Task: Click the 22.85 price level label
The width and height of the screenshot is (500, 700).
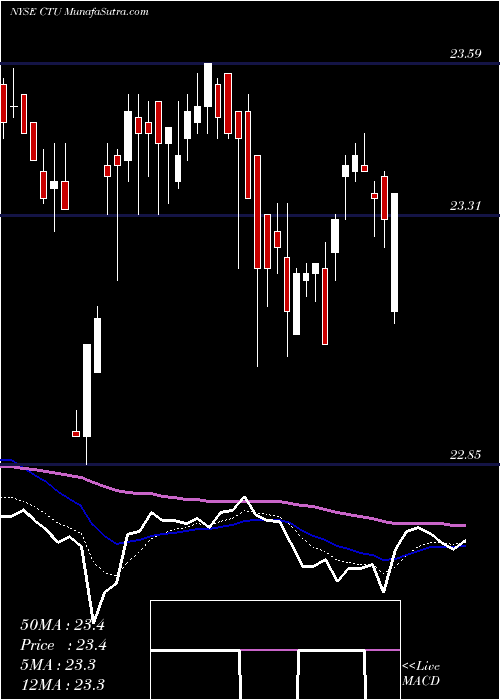Action: click(465, 455)
